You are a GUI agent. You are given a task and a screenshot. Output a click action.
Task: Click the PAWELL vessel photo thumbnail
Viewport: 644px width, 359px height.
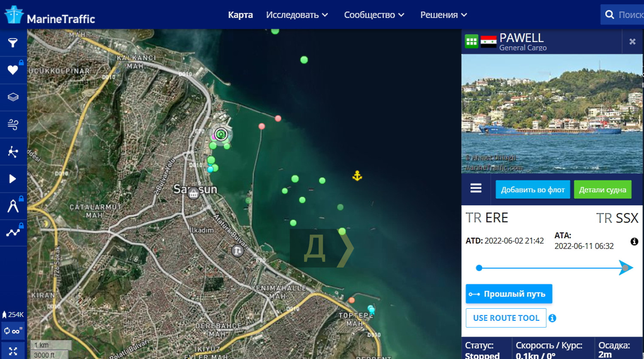point(552,114)
